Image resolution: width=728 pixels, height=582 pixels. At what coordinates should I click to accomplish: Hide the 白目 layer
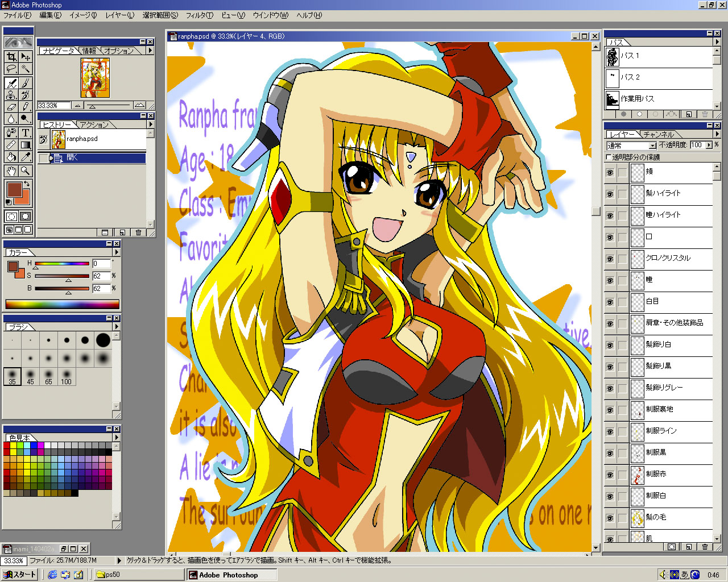pos(610,301)
